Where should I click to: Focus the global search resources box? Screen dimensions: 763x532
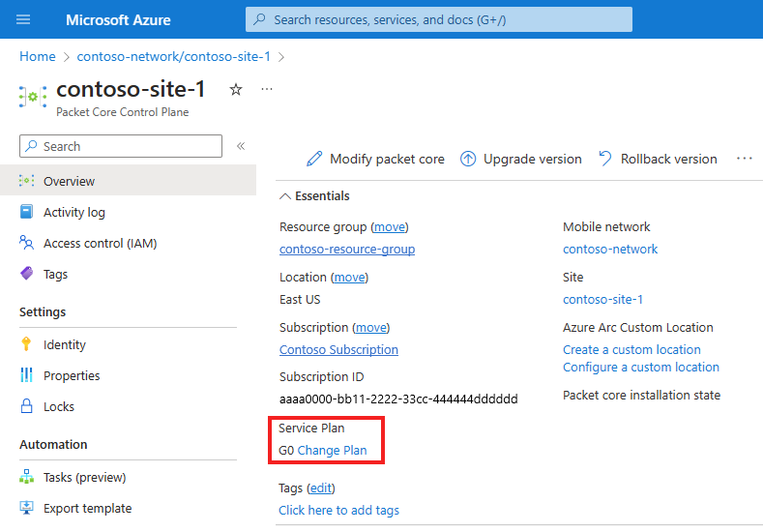tap(438, 19)
